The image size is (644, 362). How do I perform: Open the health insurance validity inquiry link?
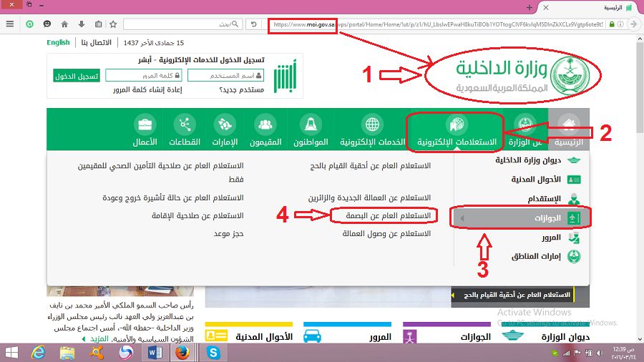coord(160,172)
